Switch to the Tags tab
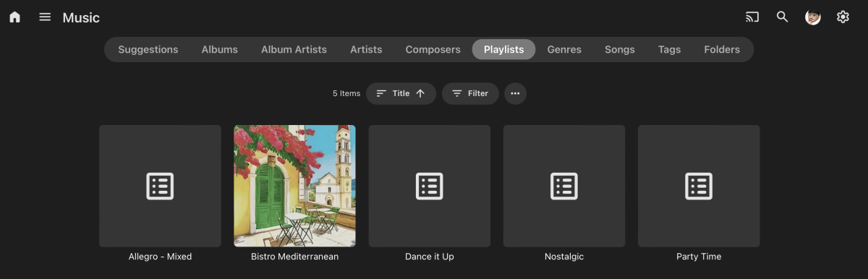868x279 pixels. (670, 50)
